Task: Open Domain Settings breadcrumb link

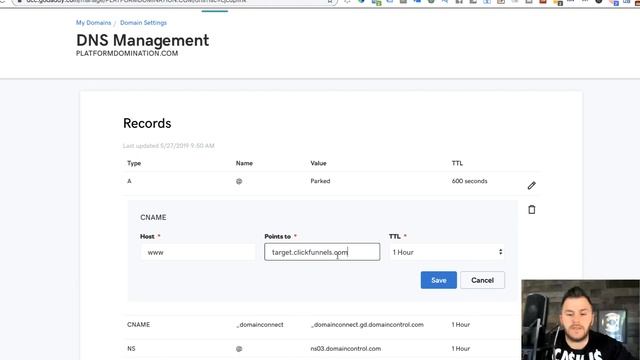Action: (143, 23)
